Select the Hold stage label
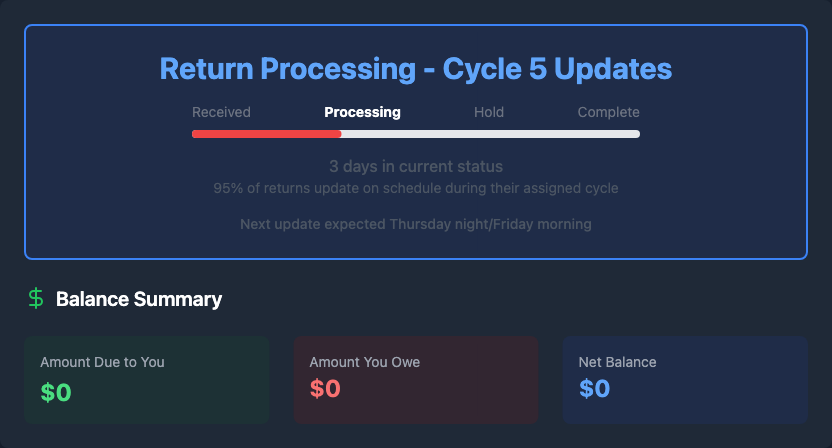 pos(489,112)
